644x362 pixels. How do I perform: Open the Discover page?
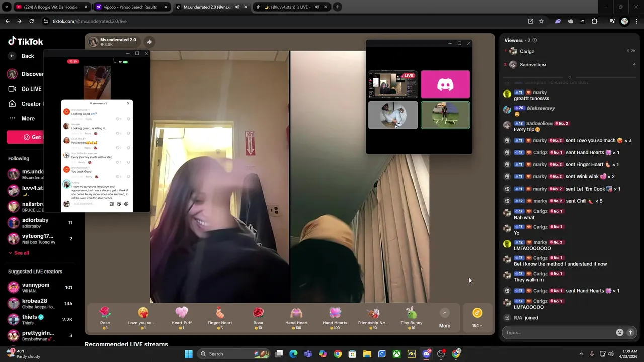pos(25,74)
